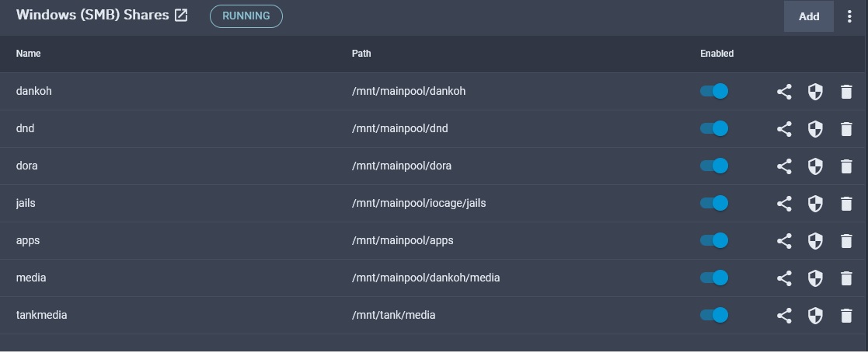The height and width of the screenshot is (353, 868).
Task: Open the Windows (SMB) Shares external link icon
Action: pos(181,16)
